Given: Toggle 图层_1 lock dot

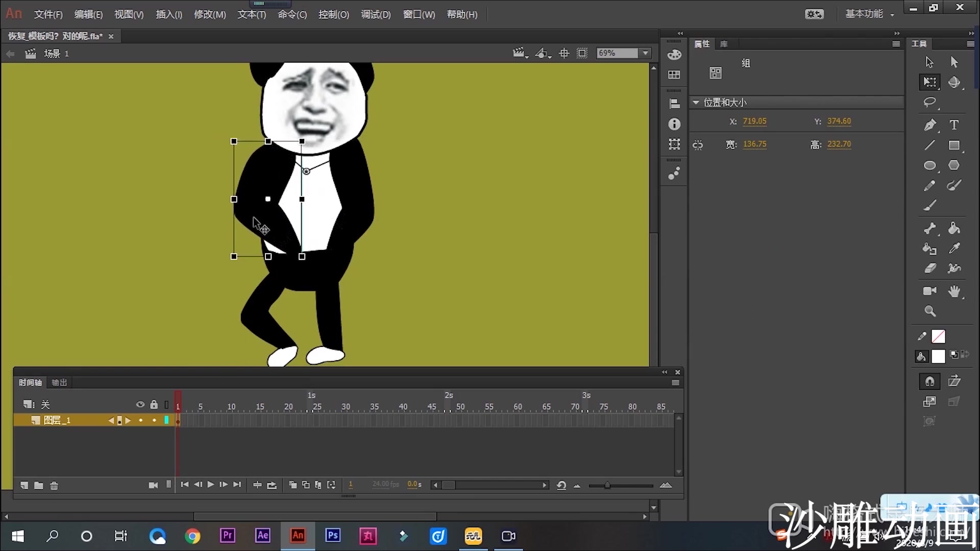Looking at the screenshot, I should pyautogui.click(x=154, y=420).
